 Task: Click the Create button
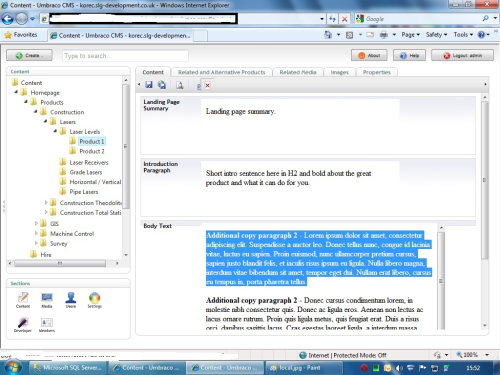coord(29,55)
